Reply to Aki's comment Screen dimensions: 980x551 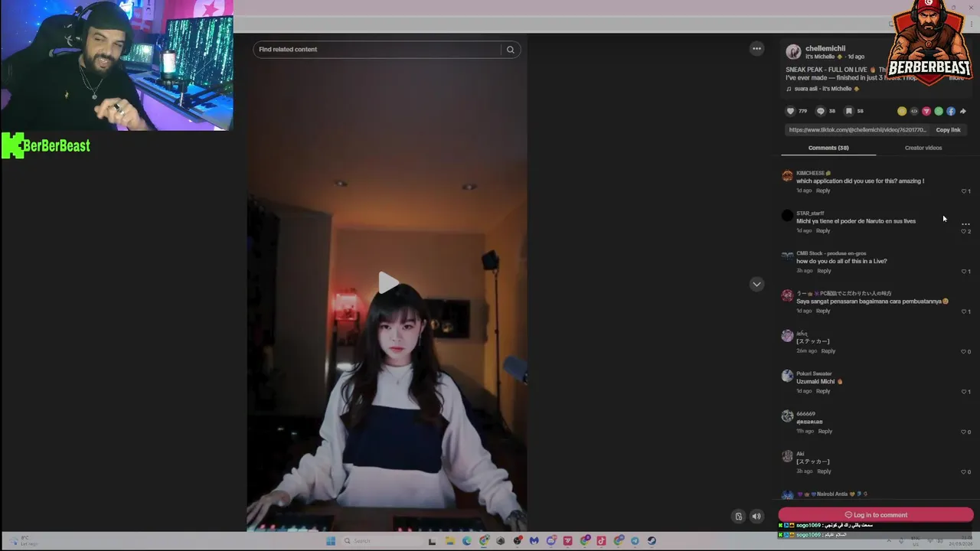click(824, 471)
